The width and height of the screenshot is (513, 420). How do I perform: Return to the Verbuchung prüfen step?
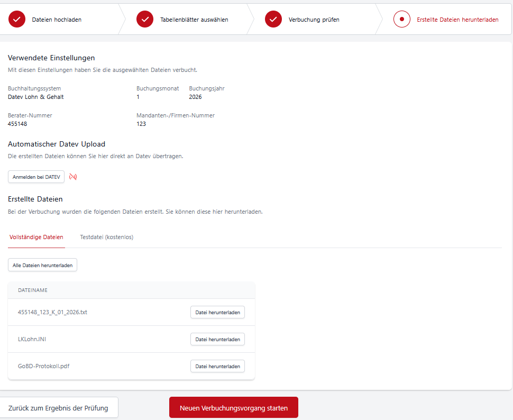314,20
